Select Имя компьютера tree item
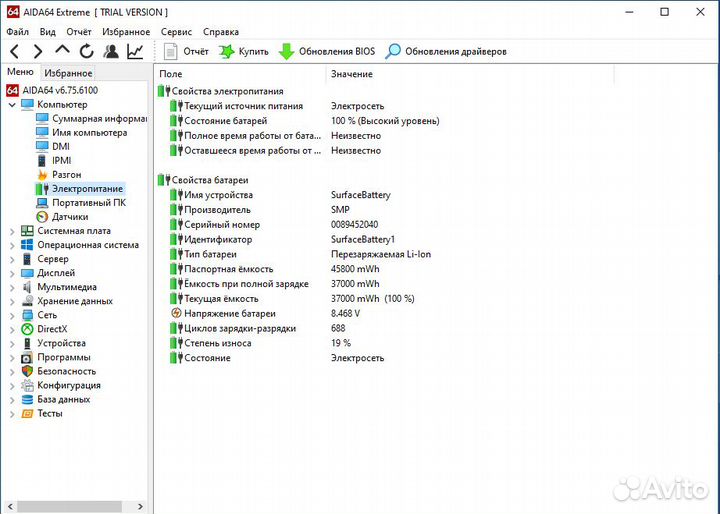Screen dimensions: 720x514 click(x=81, y=132)
